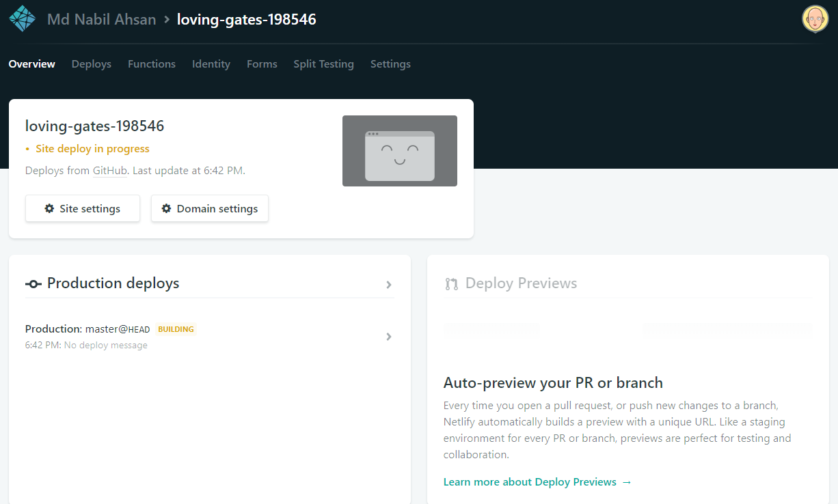
Task: Expand Production deploys with the chevron
Action: (389, 285)
